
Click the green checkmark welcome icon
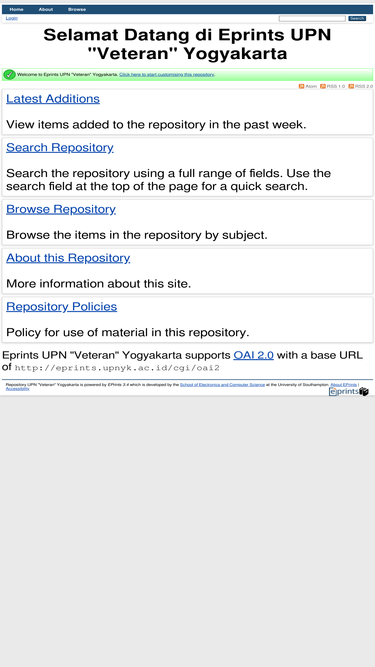pyautogui.click(x=9, y=74)
